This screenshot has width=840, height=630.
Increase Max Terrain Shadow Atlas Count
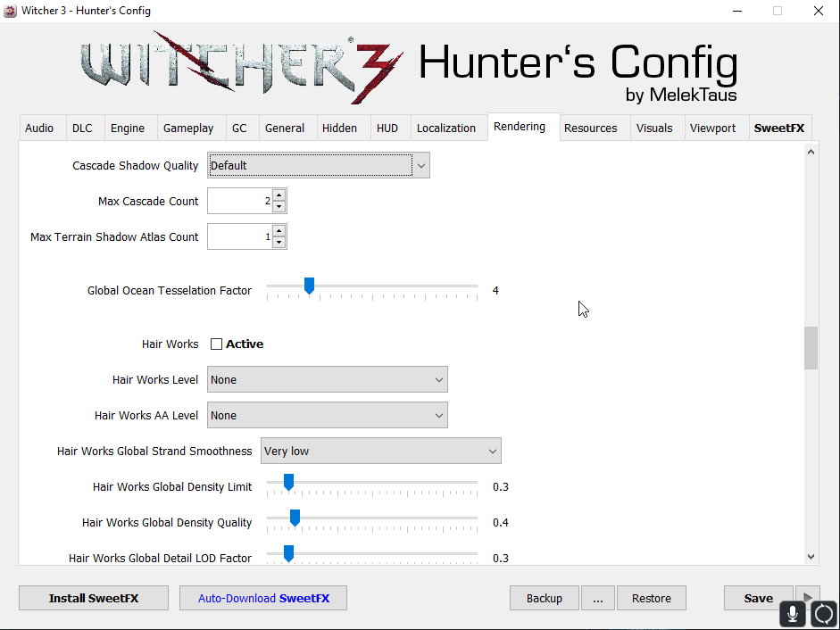pyautogui.click(x=279, y=231)
